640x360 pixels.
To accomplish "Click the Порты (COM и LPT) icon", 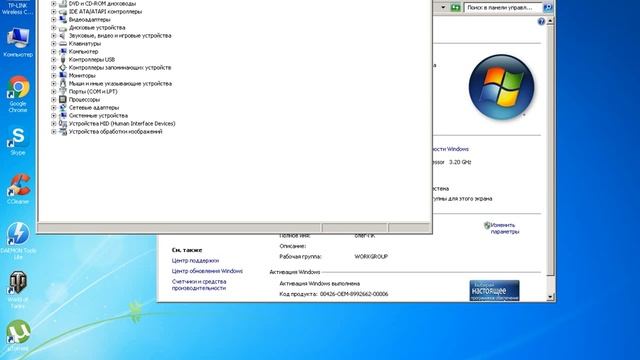I will click(63, 91).
